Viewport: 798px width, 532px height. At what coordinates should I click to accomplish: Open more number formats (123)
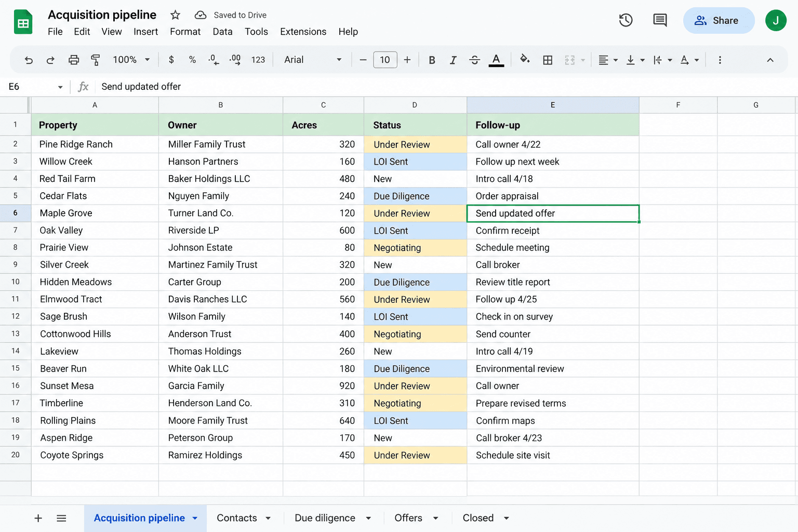click(x=258, y=60)
